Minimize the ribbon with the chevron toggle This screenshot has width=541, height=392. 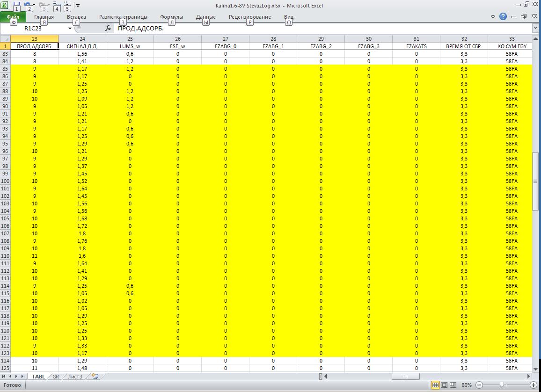tap(493, 17)
